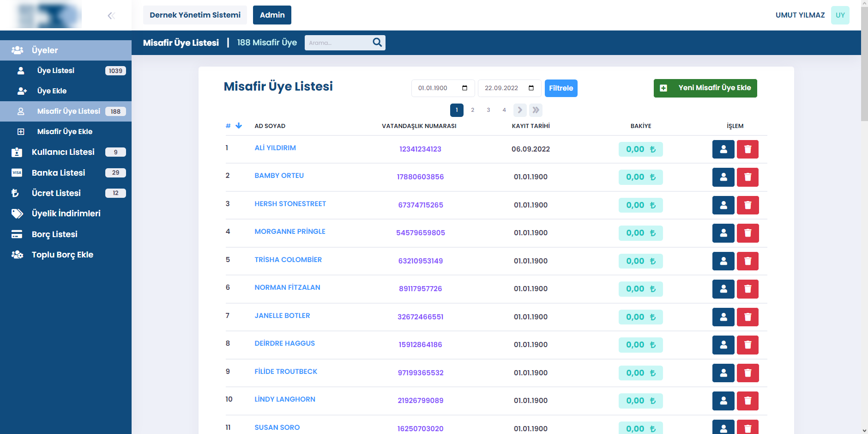This screenshot has width=868, height=434.
Task: Delete ALİ YILDIRIM using trash icon
Action: point(747,149)
